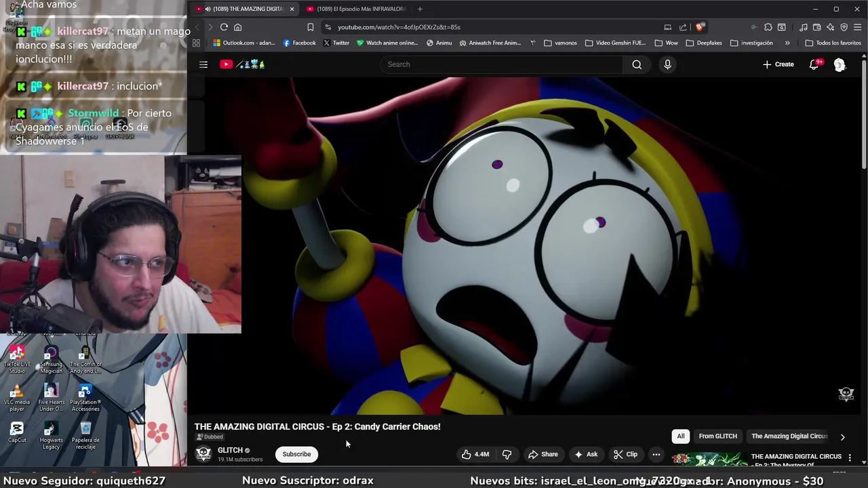This screenshot has height=488, width=868.
Task: Open TikTok LIVE Studio desktop shortcut
Action: click(17, 359)
